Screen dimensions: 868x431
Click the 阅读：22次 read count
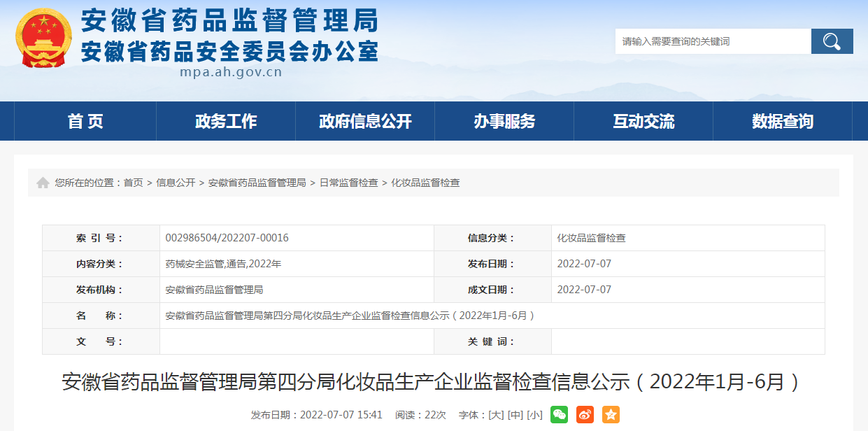[420, 415]
